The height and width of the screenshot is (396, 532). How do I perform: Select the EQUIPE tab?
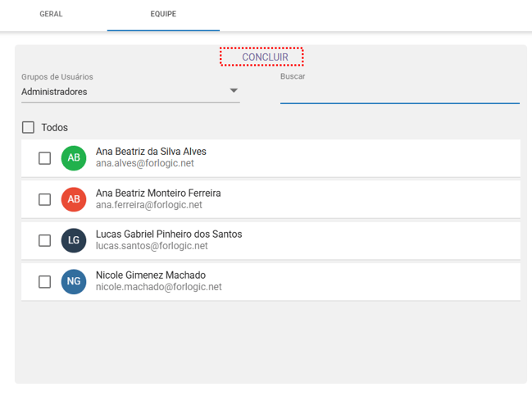coord(162,15)
